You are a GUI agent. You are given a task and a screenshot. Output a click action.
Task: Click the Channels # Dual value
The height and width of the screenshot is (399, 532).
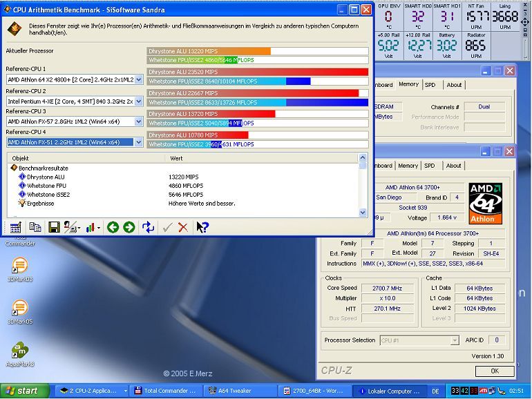pyautogui.click(x=484, y=107)
